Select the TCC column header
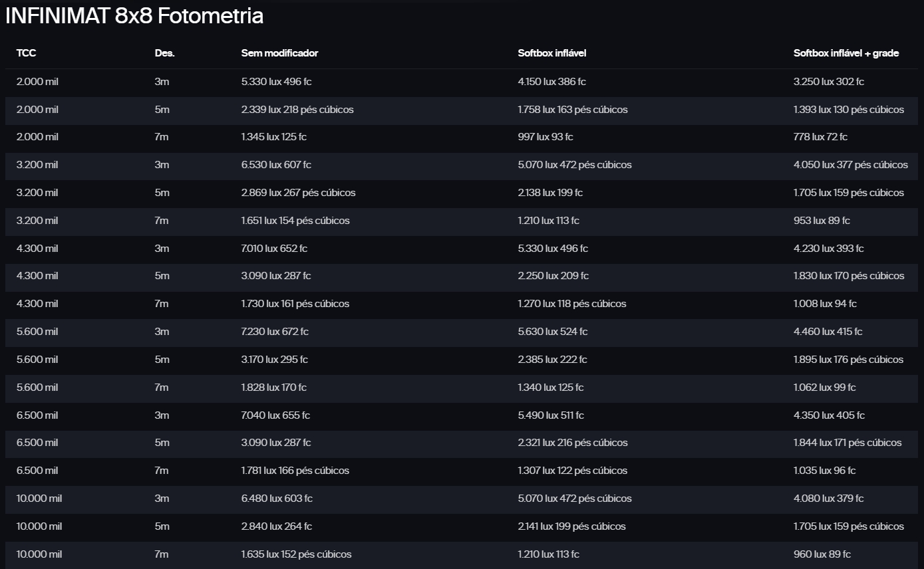Viewport: 924px width, 569px height. pyautogui.click(x=26, y=53)
